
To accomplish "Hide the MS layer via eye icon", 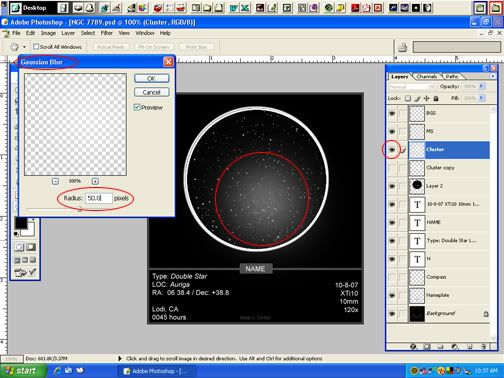I will 392,131.
